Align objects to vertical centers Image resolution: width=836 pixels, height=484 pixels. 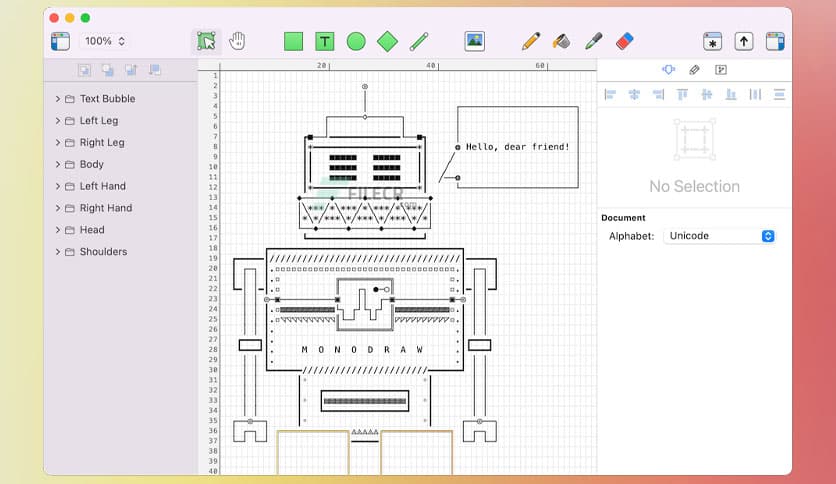(x=707, y=95)
